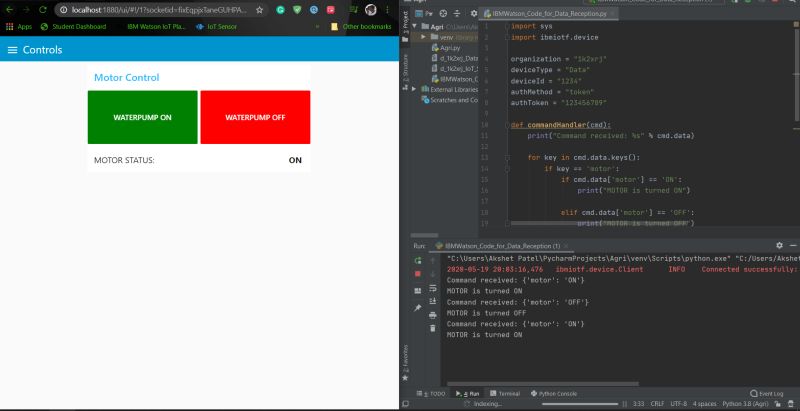The height and width of the screenshot is (411, 800).
Task: Open the Other bookmarks folder
Action: pyautogui.click(x=361, y=27)
